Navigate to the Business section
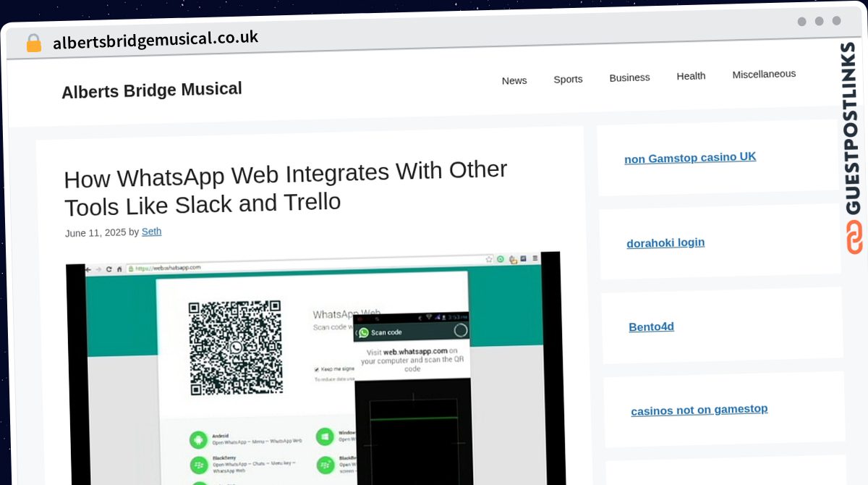Viewport: 868px width, 485px height. pyautogui.click(x=629, y=77)
